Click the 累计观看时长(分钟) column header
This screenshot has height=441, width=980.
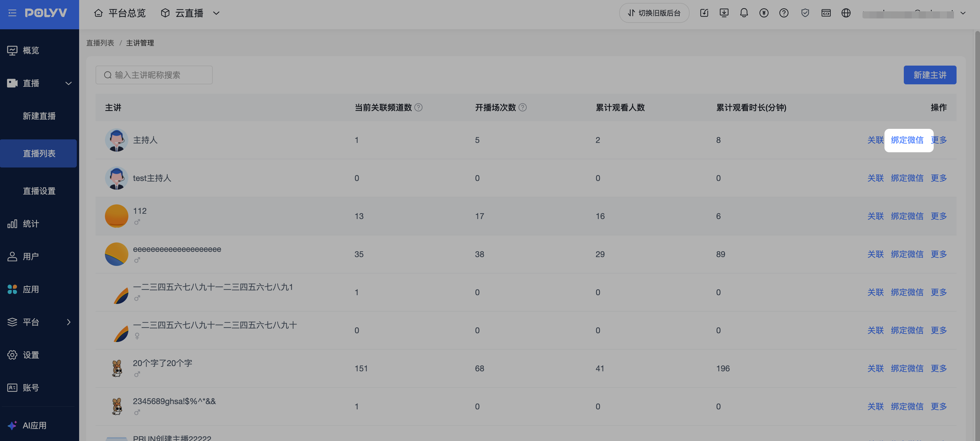click(x=751, y=107)
